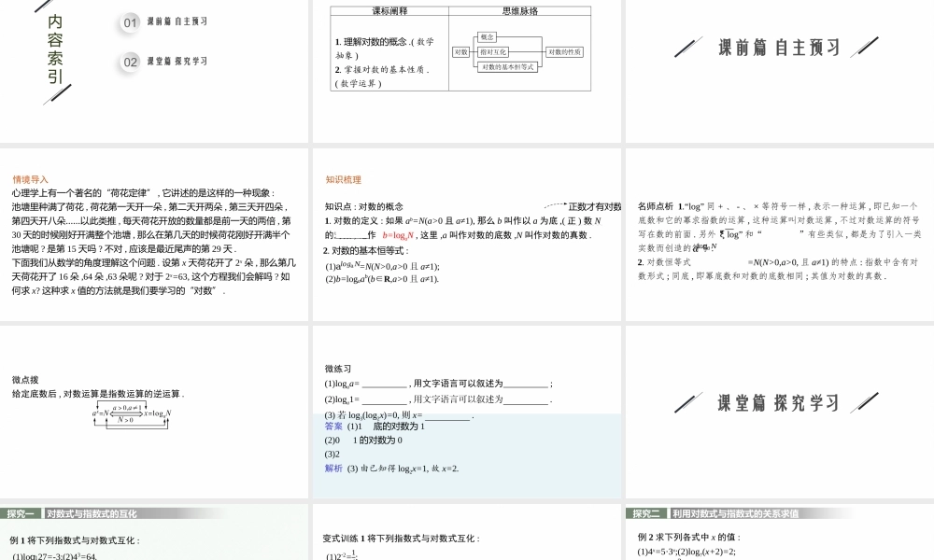Click the blue 解析 label
This screenshot has width=934, height=560.
tap(333, 469)
